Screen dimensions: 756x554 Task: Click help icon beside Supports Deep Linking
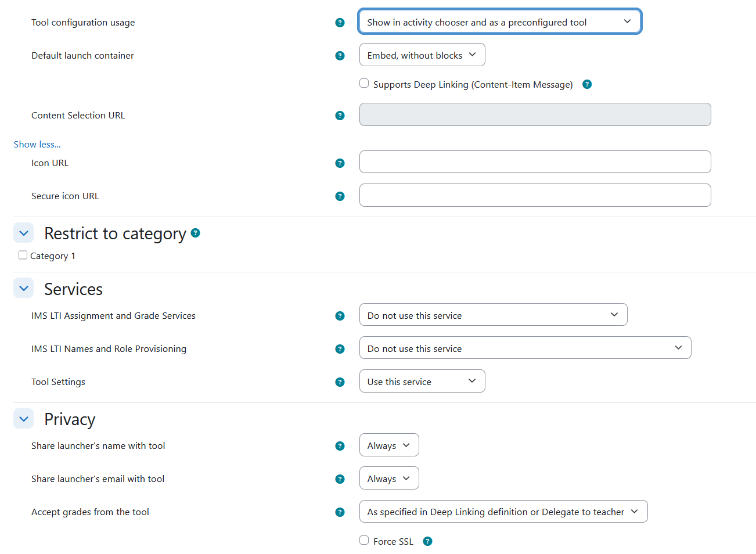[587, 84]
